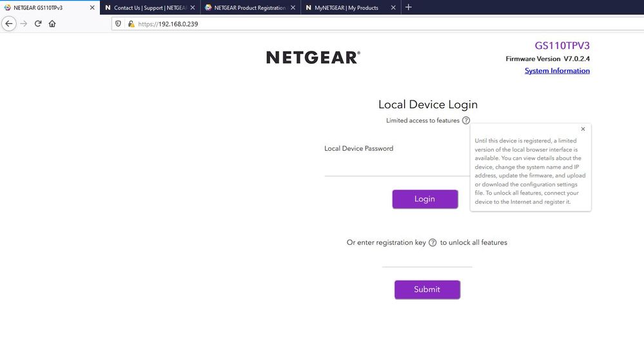Close the Contact Us Support tab
The height and width of the screenshot is (341, 644).
192,7
